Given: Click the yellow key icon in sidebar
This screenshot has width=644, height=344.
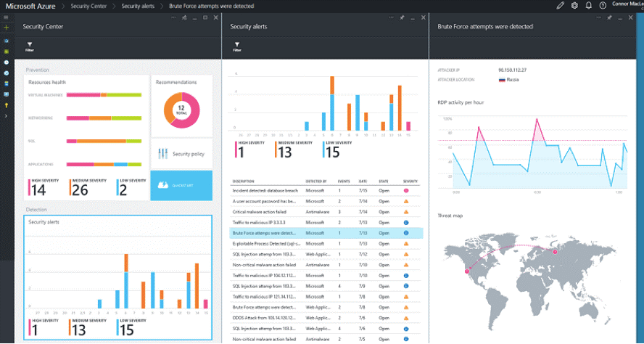Looking at the screenshot, I should (6, 105).
